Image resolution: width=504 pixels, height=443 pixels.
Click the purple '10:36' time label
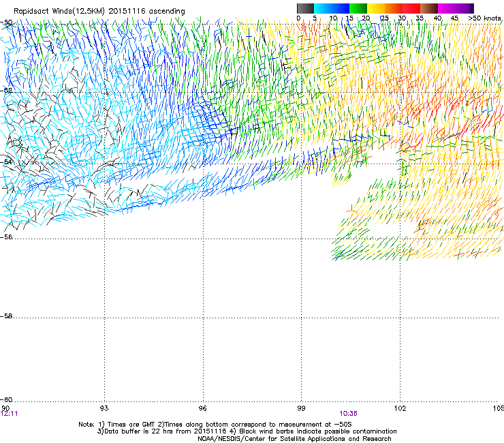click(x=349, y=414)
